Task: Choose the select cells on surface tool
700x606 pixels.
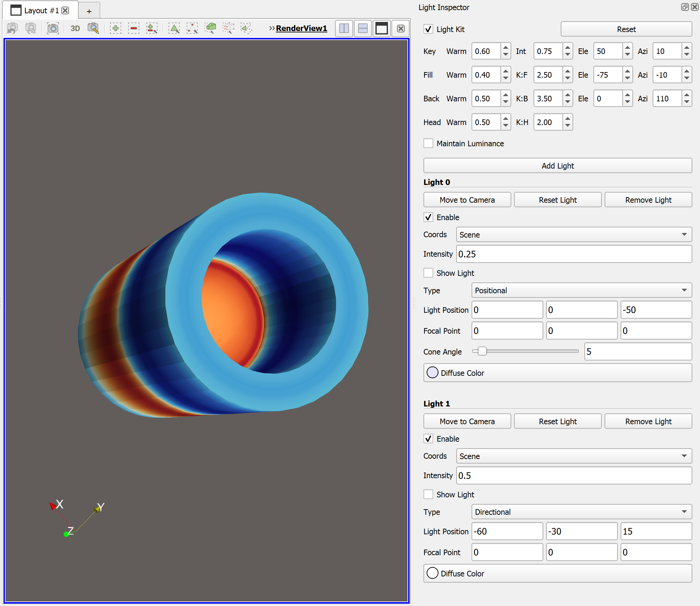Action: [174, 28]
